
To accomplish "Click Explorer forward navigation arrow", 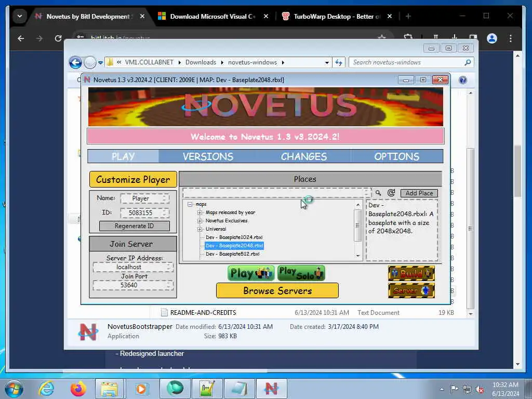I will click(x=90, y=62).
